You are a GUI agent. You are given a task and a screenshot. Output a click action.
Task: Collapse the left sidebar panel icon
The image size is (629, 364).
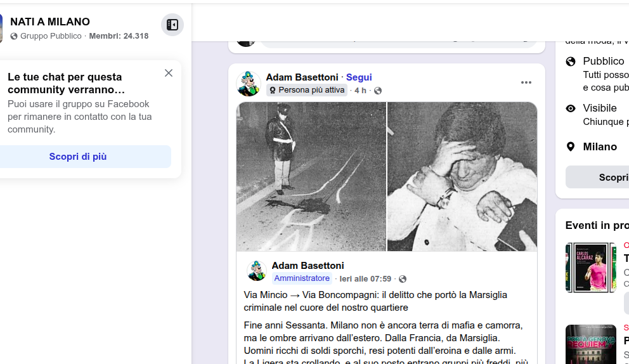point(172,25)
